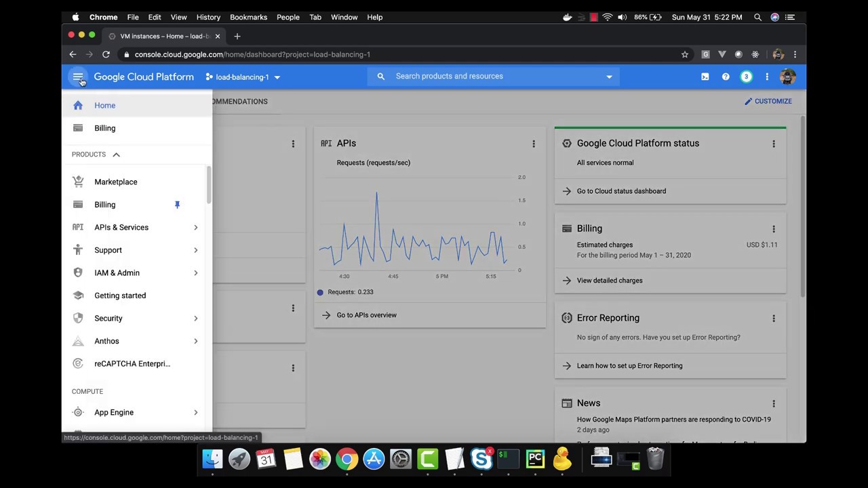The height and width of the screenshot is (488, 868).
Task: Click the Google Cloud Platform logo text
Action: (144, 77)
